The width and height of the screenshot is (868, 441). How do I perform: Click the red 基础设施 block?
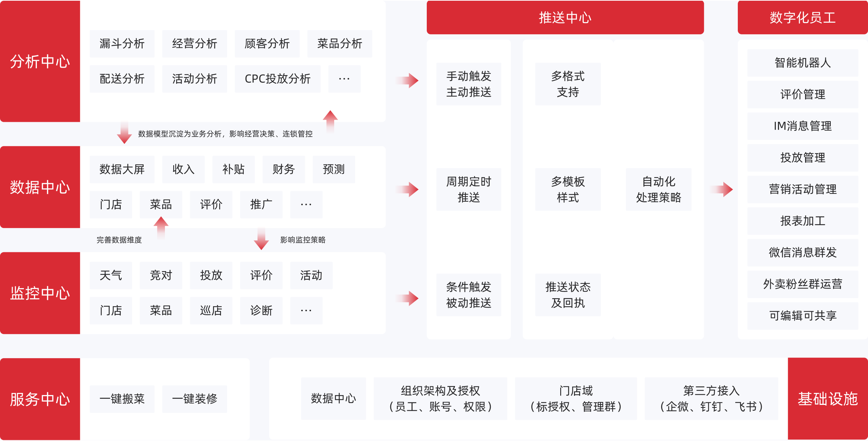pyautogui.click(x=827, y=399)
